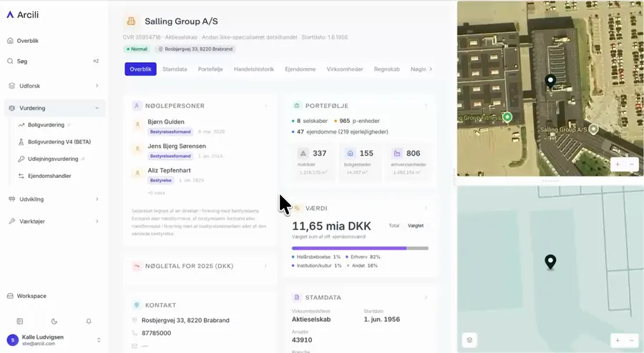This screenshot has height=353, width=644.
Task: Open the Nøglepersoner card arrow
Action: pyautogui.click(x=265, y=106)
